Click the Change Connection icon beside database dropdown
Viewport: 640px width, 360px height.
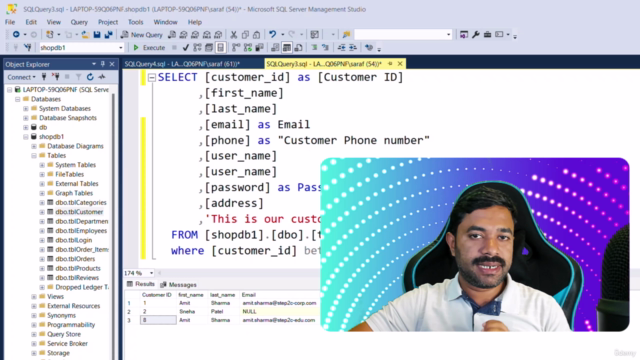coord(27,48)
